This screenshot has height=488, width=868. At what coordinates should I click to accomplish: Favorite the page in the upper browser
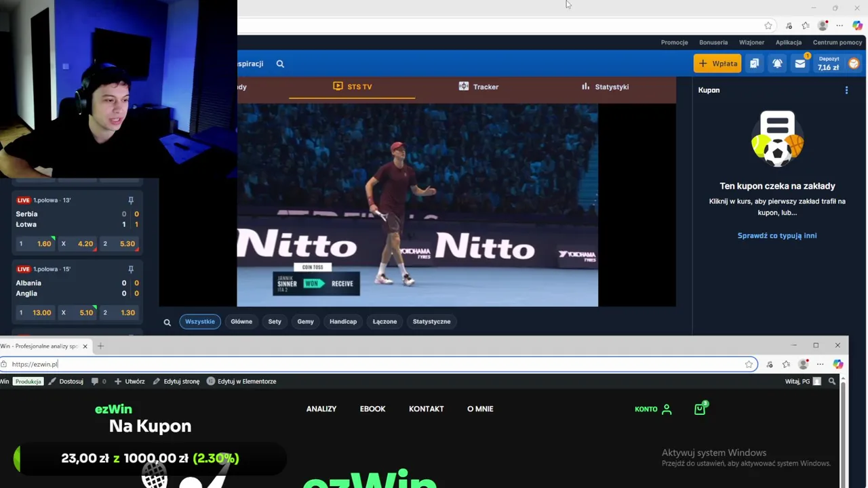768,26
